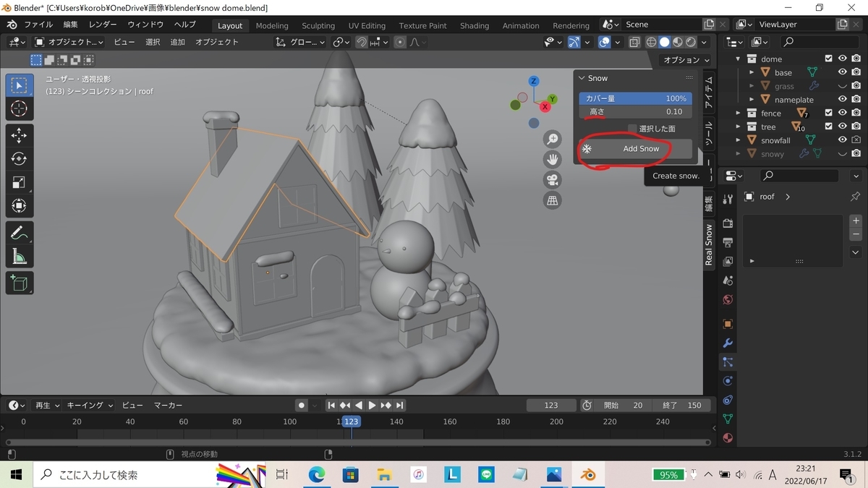
Task: Switch to the Modeling workspace tab
Action: coord(272,25)
